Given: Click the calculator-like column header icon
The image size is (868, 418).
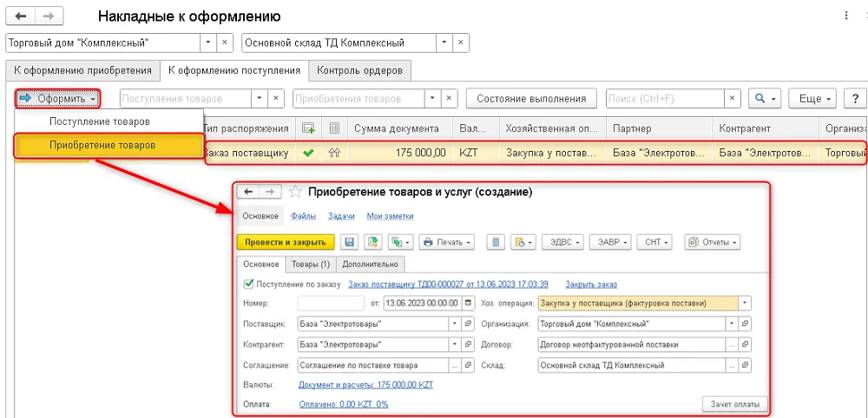Looking at the screenshot, I should [x=334, y=128].
